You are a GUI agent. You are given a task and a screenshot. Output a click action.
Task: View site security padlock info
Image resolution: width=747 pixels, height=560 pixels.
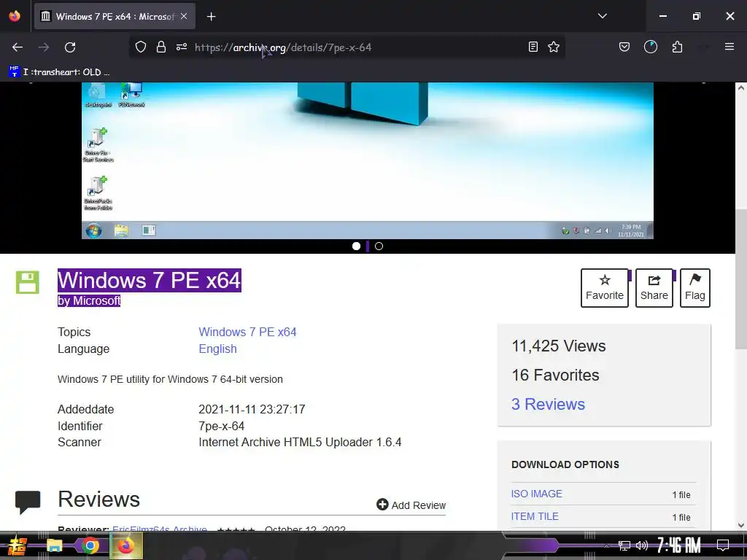161,47
